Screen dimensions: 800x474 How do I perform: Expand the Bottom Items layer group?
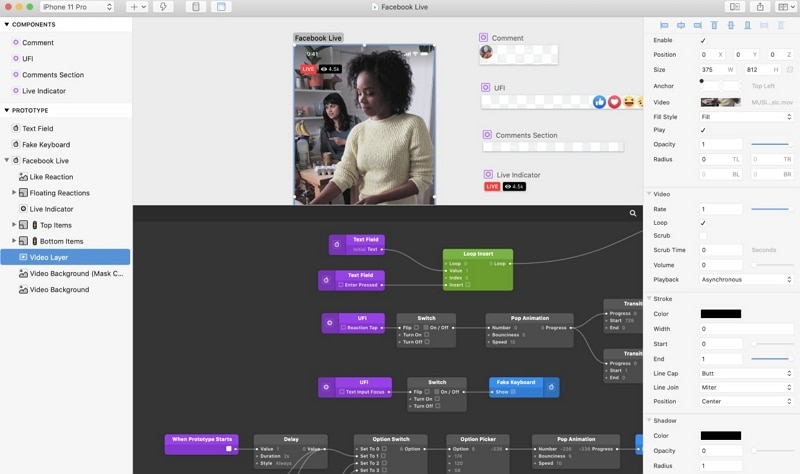pyautogui.click(x=14, y=241)
